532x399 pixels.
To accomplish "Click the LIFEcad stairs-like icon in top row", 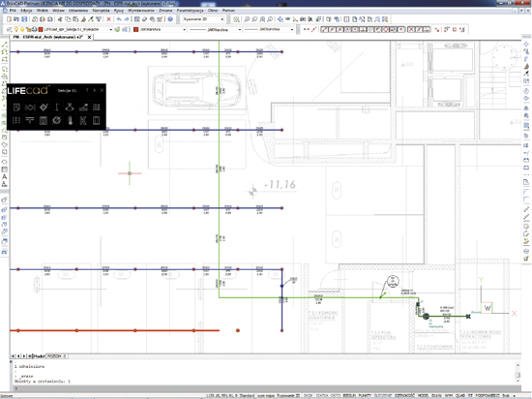I will (x=83, y=107).
